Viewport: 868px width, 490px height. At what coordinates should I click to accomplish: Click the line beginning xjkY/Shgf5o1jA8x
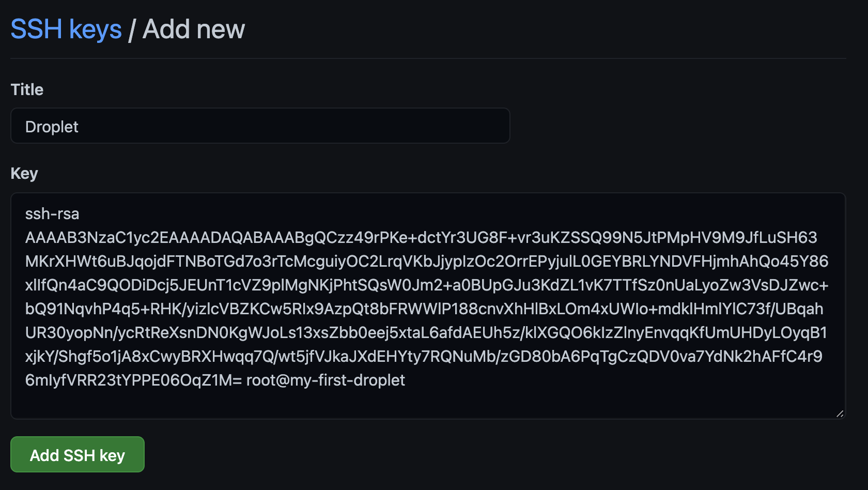424,357
